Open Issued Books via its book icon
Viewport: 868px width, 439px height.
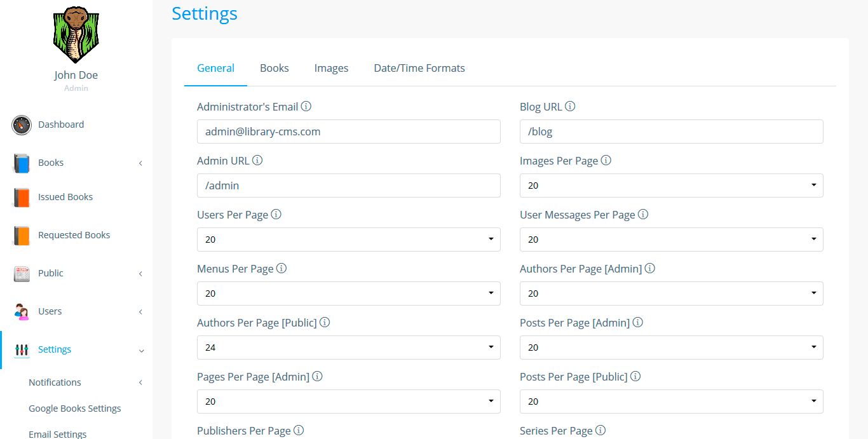[x=22, y=198]
